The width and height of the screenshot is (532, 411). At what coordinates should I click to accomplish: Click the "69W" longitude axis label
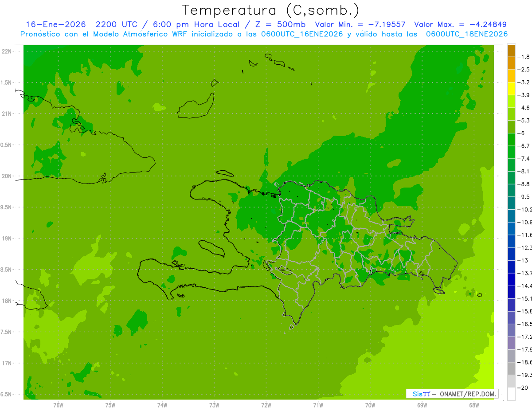point(422,405)
